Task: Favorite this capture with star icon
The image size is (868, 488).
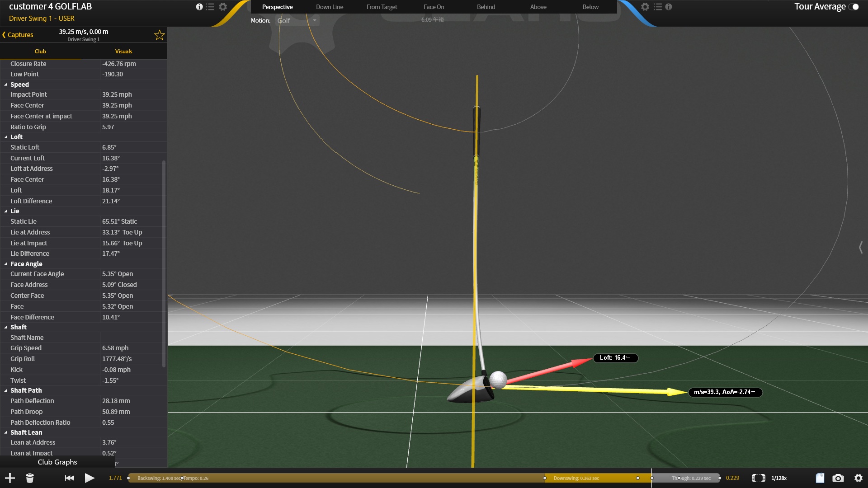Action: (x=159, y=35)
